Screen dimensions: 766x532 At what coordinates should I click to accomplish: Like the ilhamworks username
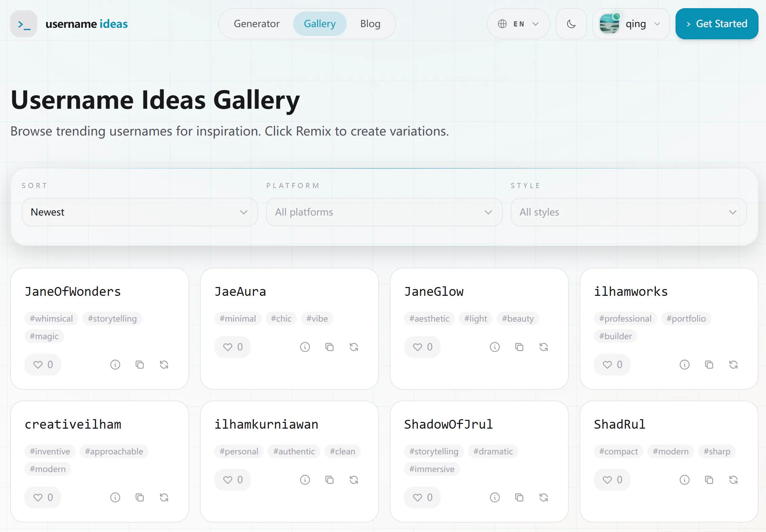tap(612, 365)
